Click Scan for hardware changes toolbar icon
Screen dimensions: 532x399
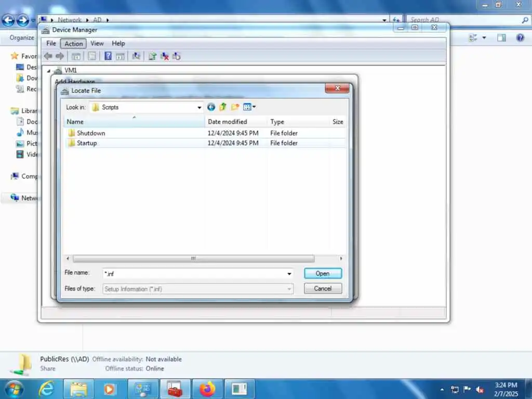[136, 56]
